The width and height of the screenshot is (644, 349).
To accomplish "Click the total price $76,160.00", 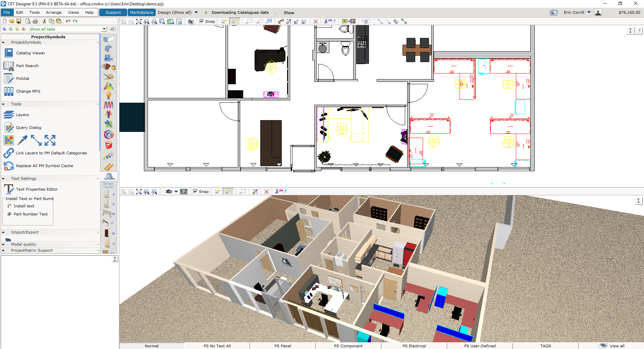I will point(629,12).
